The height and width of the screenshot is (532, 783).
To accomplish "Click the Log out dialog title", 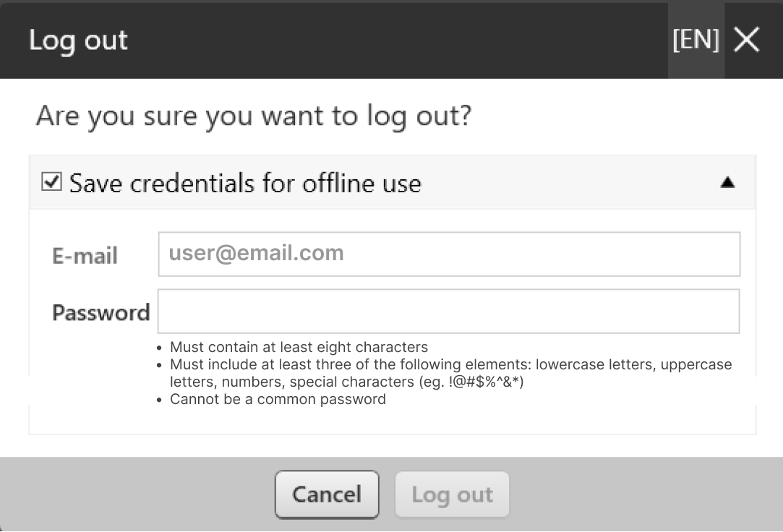I will pyautogui.click(x=77, y=40).
